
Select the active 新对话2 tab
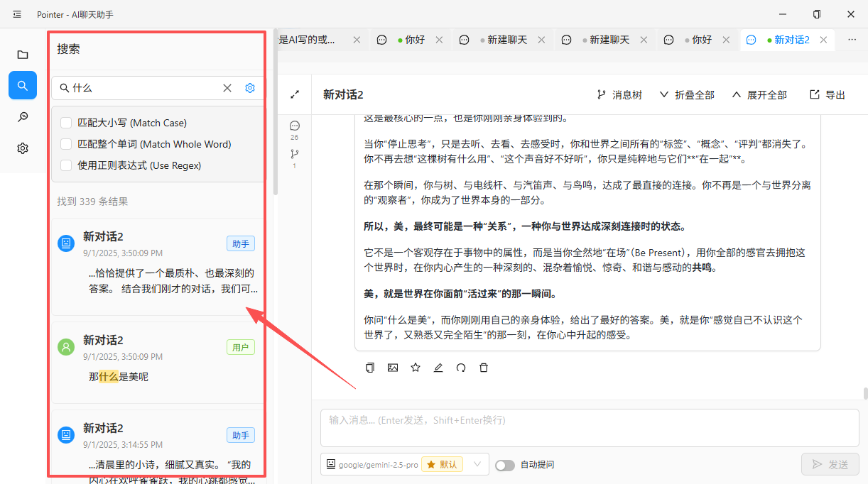[x=788, y=40]
